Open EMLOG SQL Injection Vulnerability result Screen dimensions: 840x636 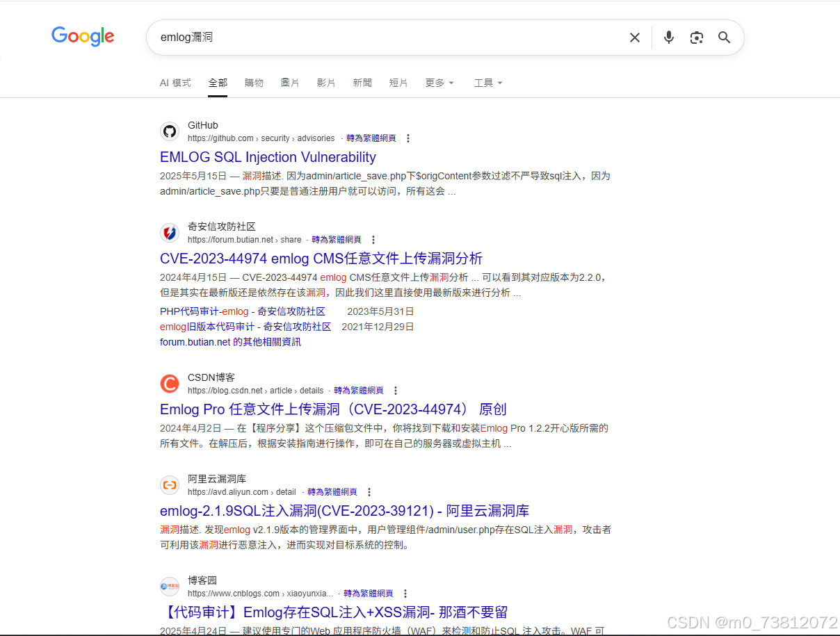pyautogui.click(x=268, y=157)
